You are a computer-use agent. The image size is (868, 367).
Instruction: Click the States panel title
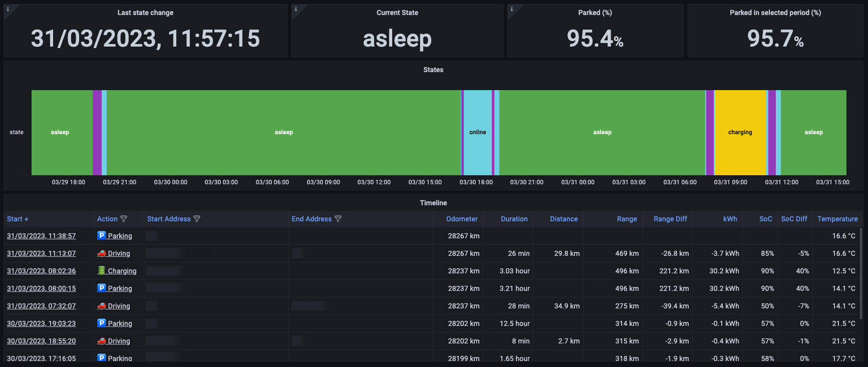pos(433,70)
